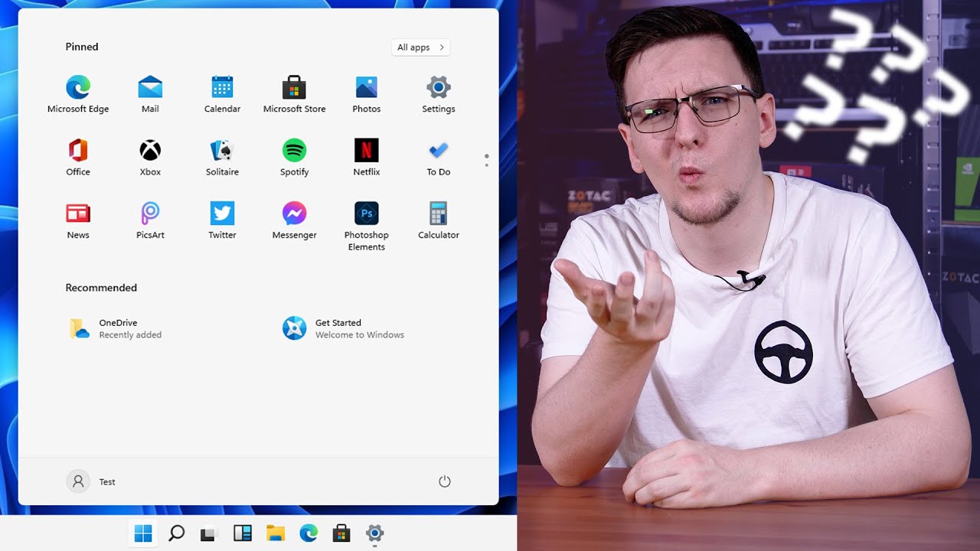Open the recommended Get Started item
Viewport: 980px width, 551px height.
click(x=343, y=328)
